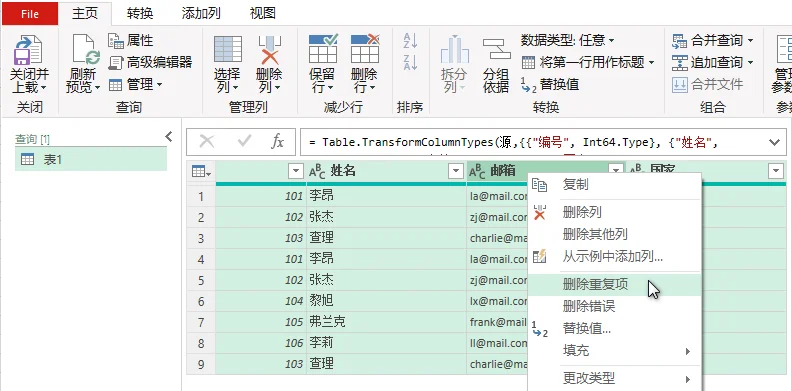The image size is (792, 391).
Task: Click 替换值 in the ribbon
Action: coord(550,84)
